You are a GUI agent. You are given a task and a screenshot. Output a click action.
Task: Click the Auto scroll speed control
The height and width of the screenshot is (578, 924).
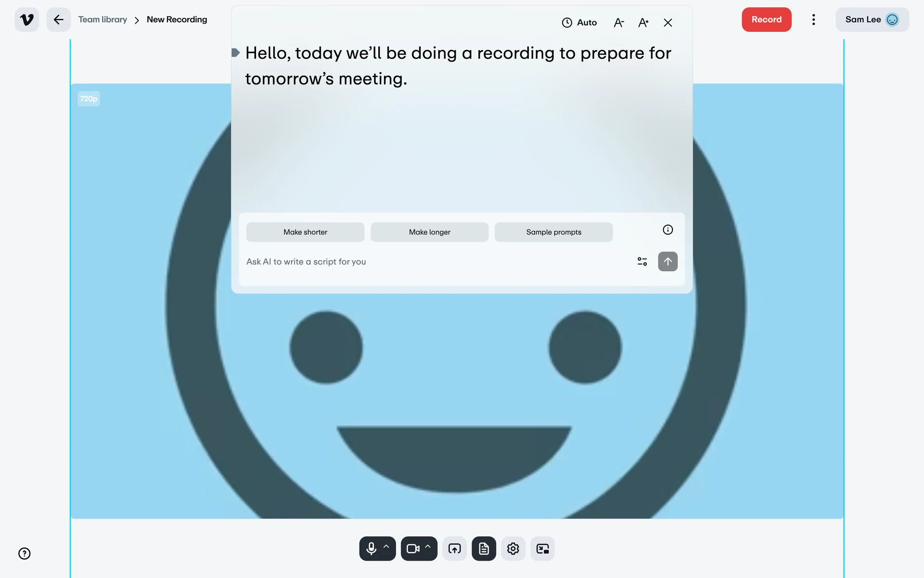click(x=579, y=23)
